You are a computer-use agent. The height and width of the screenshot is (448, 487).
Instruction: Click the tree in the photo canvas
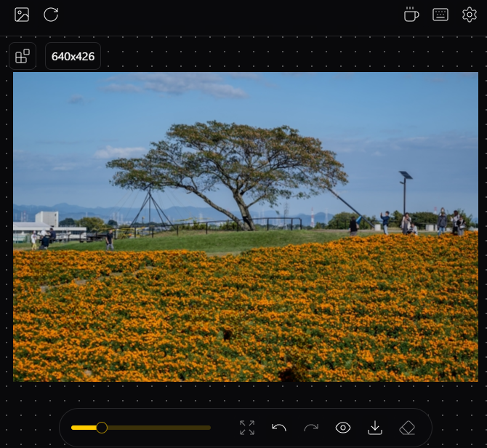point(228,175)
